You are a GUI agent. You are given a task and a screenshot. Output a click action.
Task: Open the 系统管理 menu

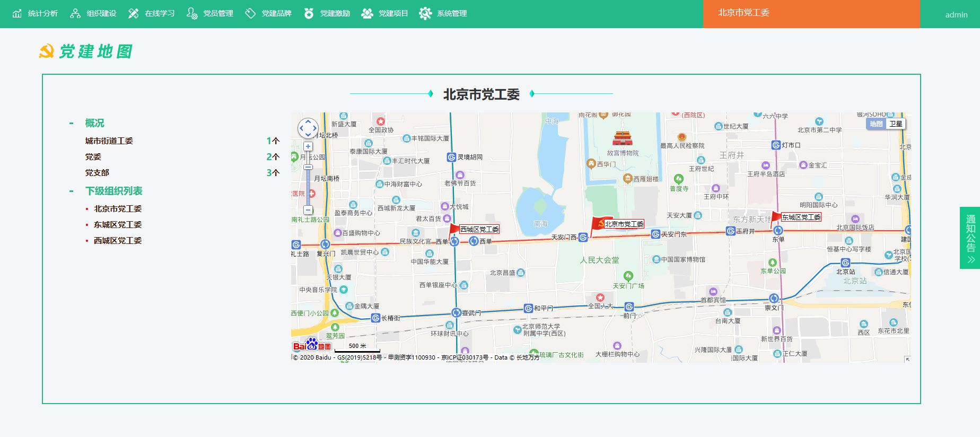click(x=443, y=13)
